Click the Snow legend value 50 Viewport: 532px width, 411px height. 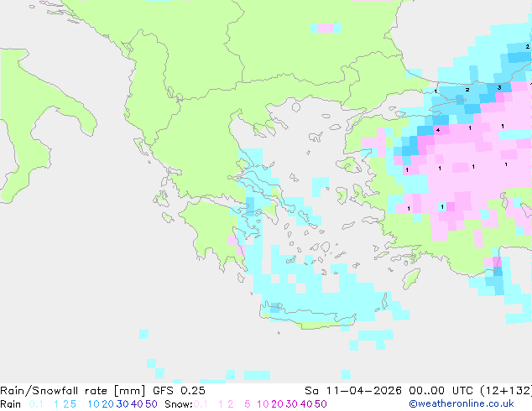click(321, 404)
